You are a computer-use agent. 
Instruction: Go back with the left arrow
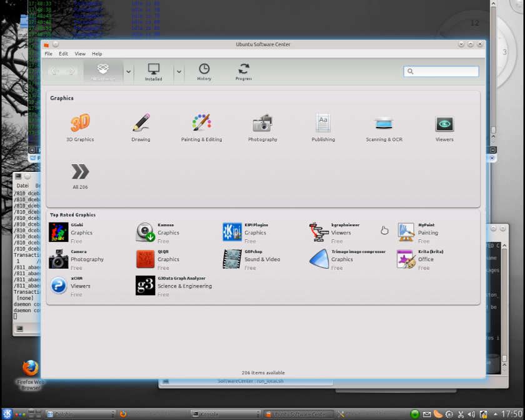[54, 71]
